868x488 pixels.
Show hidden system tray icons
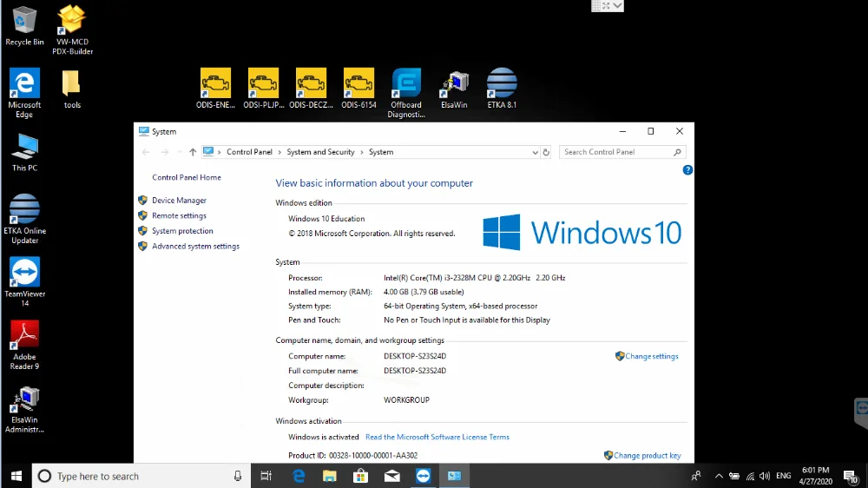pos(719,476)
